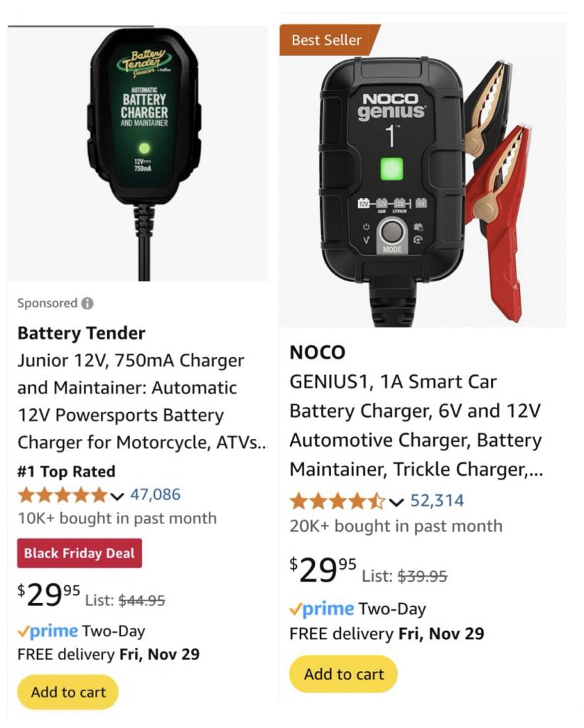This screenshot has width=584, height=728.
Task: Click the Black Friday Deal badge
Action: (x=80, y=553)
